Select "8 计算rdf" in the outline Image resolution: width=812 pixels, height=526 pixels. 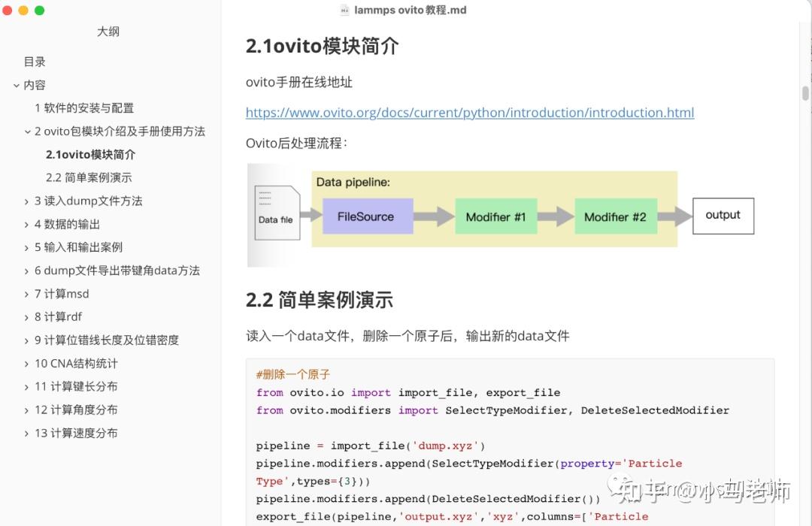point(59,316)
